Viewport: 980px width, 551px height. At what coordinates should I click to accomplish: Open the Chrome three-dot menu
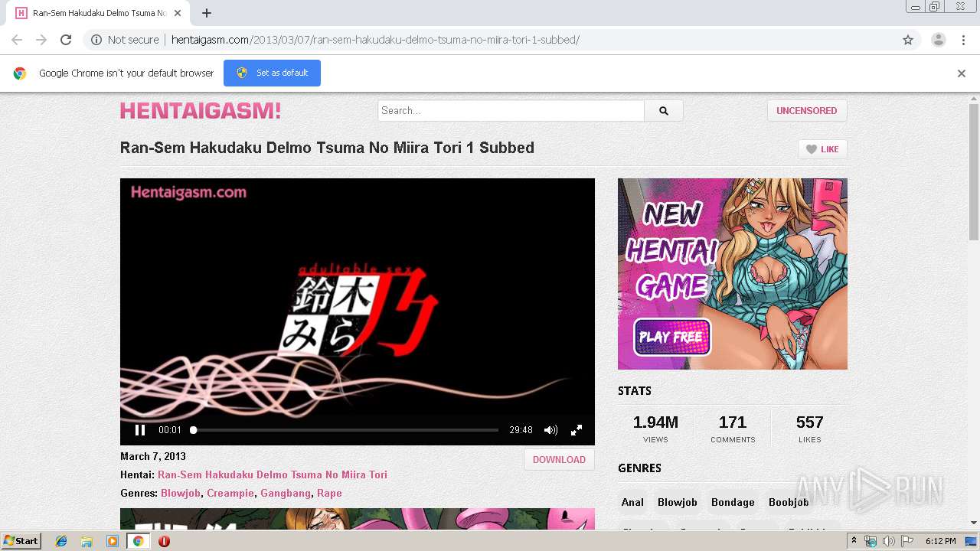click(963, 40)
